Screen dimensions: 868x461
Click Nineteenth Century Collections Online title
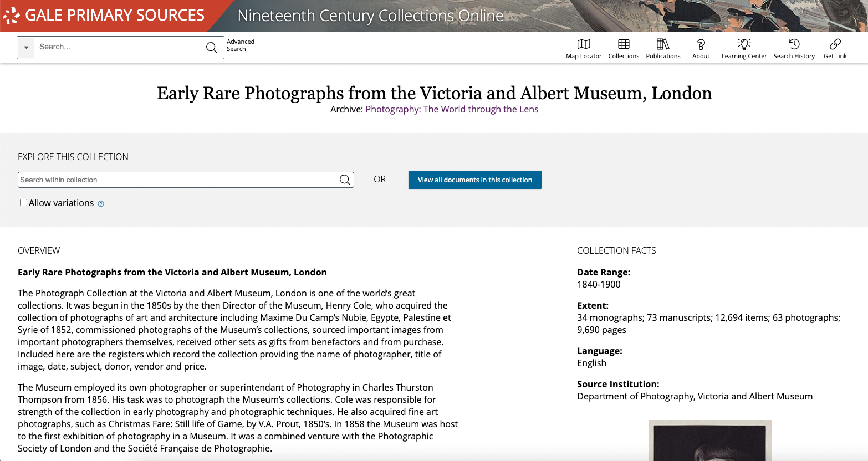coord(371,16)
